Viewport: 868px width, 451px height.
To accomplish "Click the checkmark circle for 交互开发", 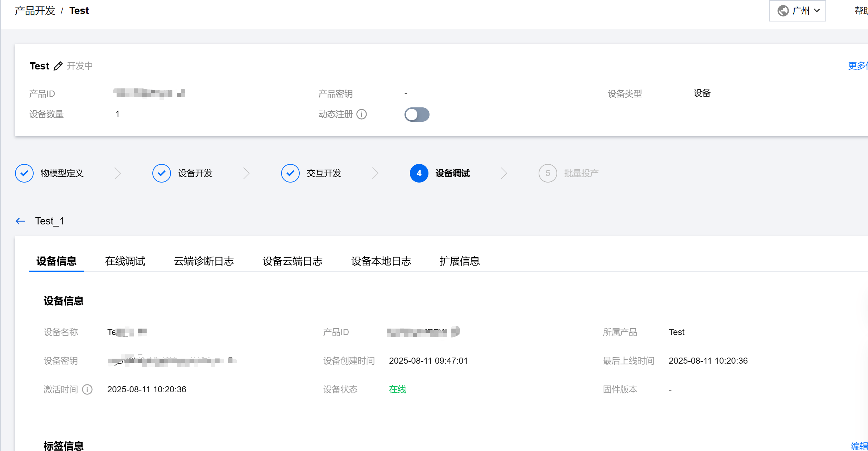I will (290, 173).
